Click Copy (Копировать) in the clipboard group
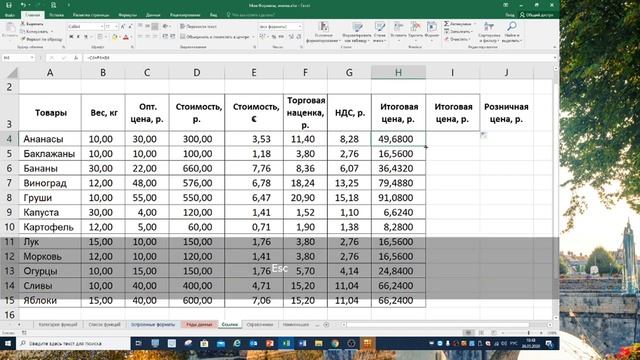 [35, 31]
